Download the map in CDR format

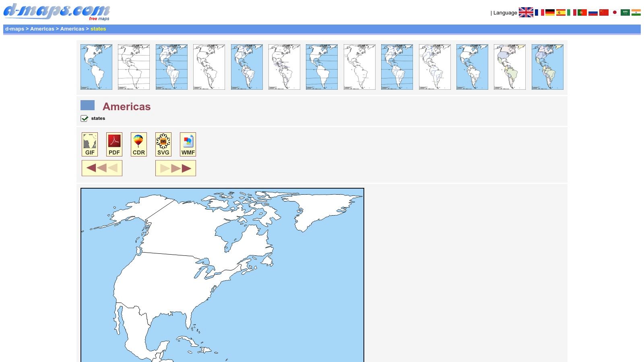pyautogui.click(x=138, y=144)
